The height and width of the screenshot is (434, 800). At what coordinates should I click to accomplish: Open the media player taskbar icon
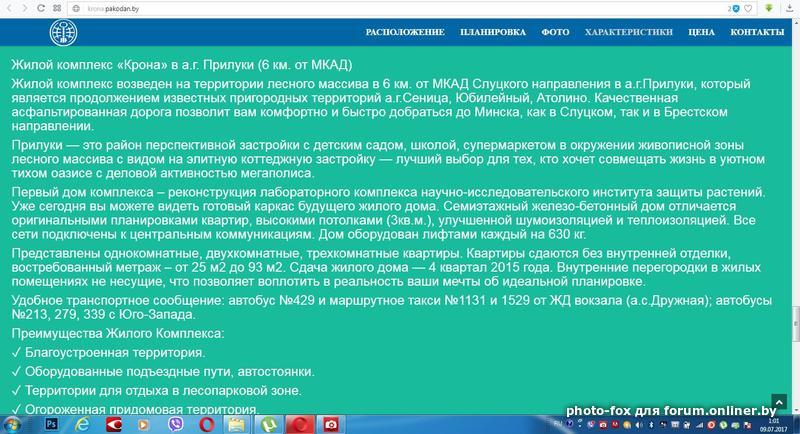pos(143,424)
